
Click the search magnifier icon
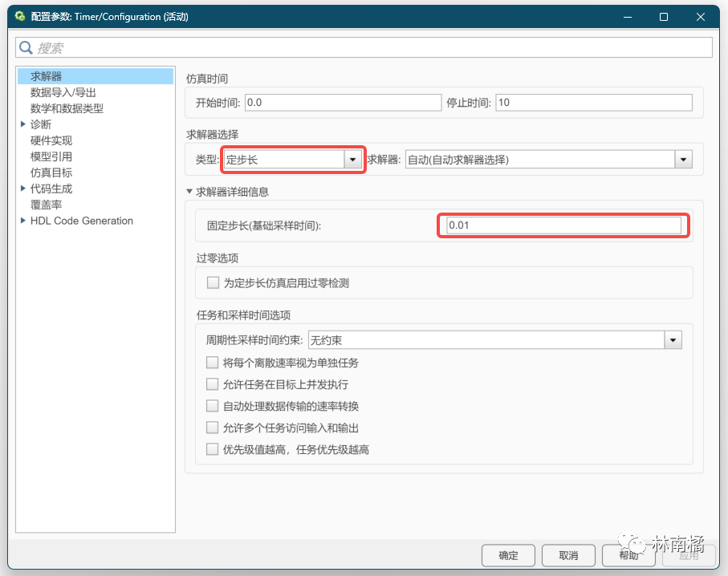point(26,48)
